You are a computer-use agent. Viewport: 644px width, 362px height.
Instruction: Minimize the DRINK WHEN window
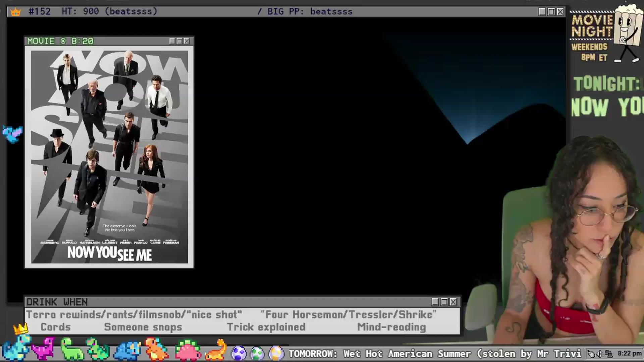click(x=435, y=302)
